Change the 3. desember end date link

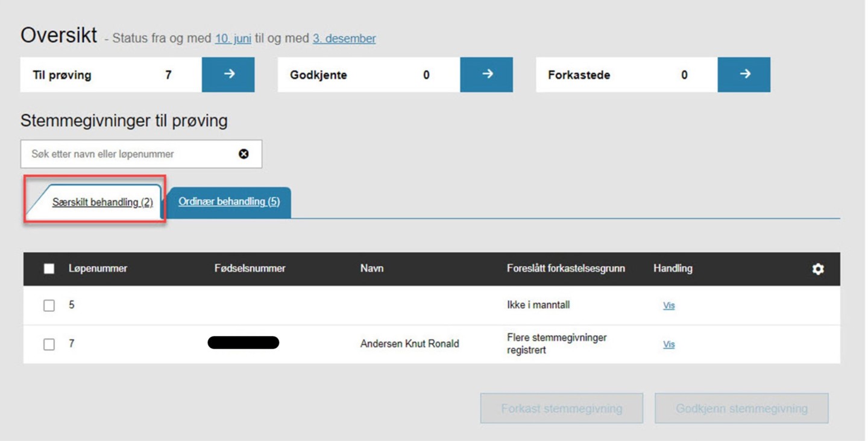(344, 39)
